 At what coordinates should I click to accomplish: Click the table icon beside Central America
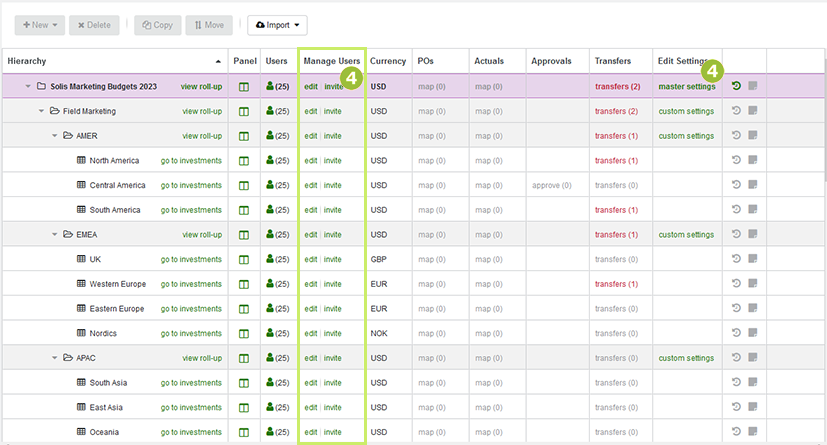pyautogui.click(x=81, y=185)
